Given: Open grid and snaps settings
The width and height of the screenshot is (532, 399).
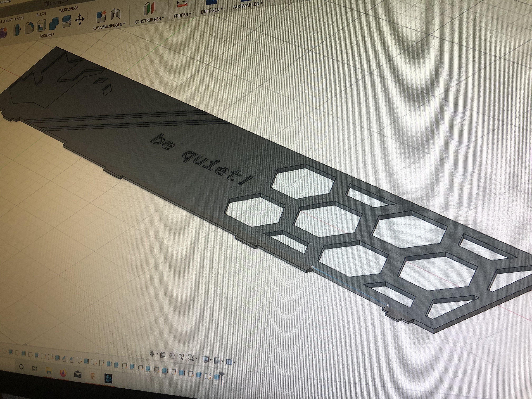Looking at the screenshot, I should pyautogui.click(x=217, y=361).
